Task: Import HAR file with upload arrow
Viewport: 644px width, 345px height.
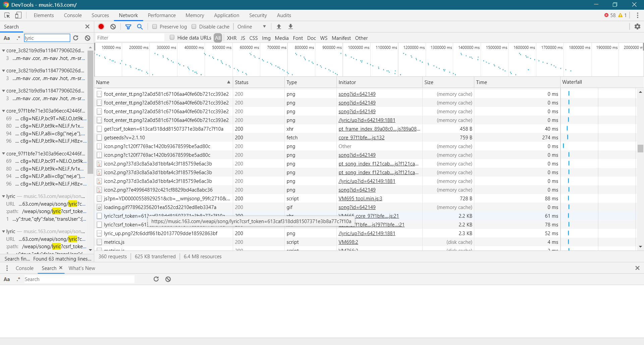Action: [x=279, y=26]
